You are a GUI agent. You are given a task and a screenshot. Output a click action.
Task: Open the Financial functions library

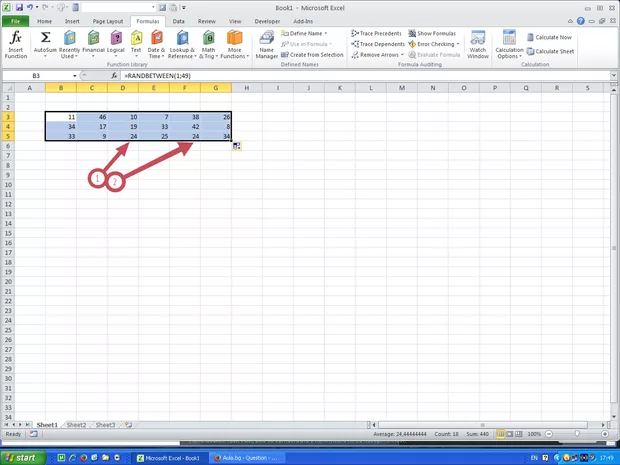93,43
